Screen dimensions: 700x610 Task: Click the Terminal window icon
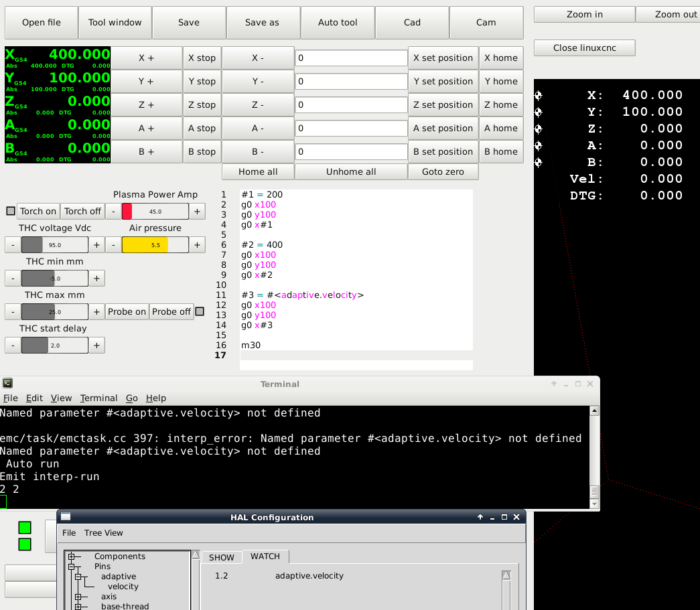point(7,383)
